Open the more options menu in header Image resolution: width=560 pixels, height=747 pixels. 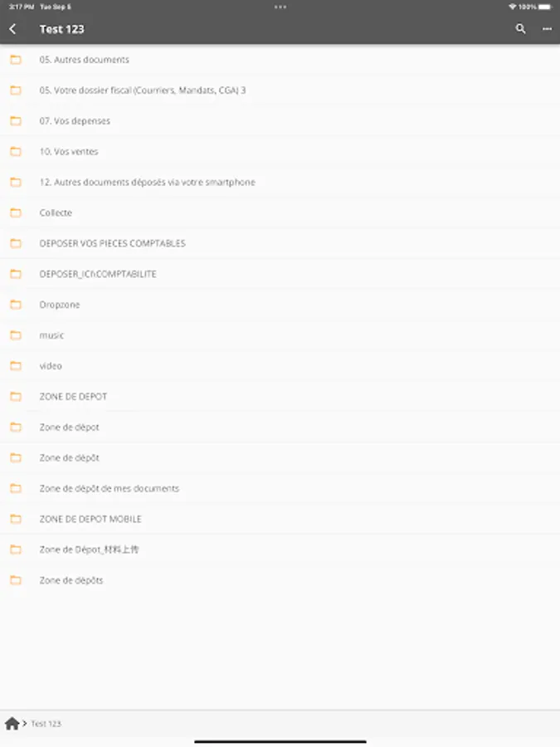(548, 29)
